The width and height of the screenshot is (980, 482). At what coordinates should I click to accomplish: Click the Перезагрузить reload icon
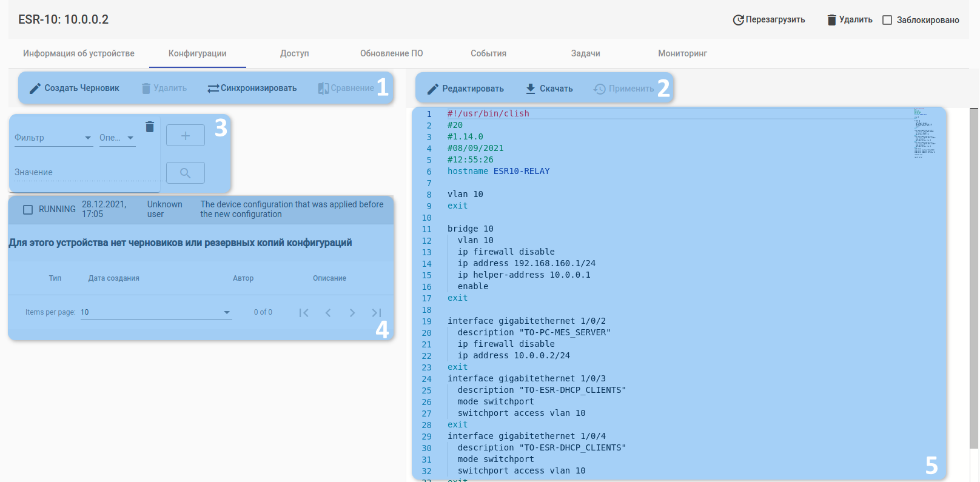point(738,20)
